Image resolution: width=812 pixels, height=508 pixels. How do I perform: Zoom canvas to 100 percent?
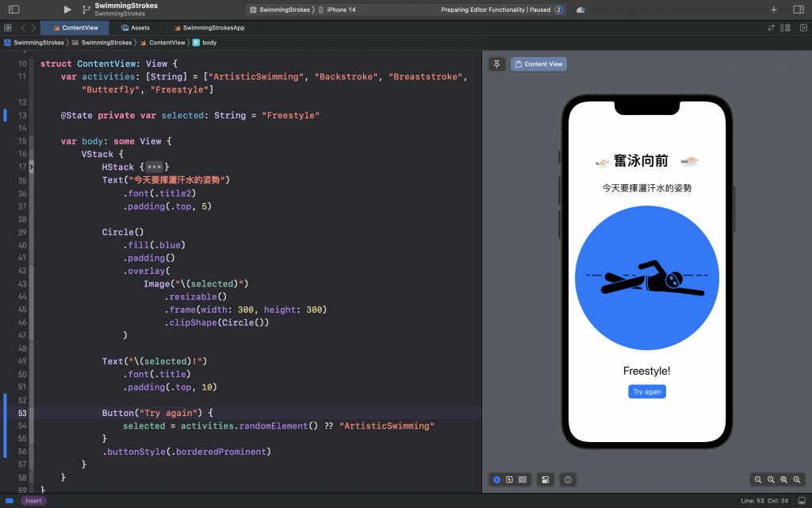tap(771, 479)
